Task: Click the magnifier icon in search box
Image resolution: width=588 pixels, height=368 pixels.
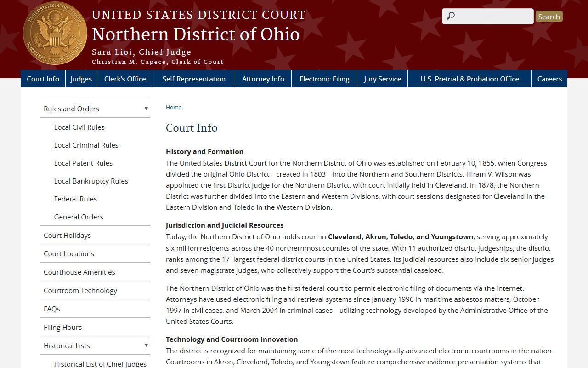Action: coord(451,16)
